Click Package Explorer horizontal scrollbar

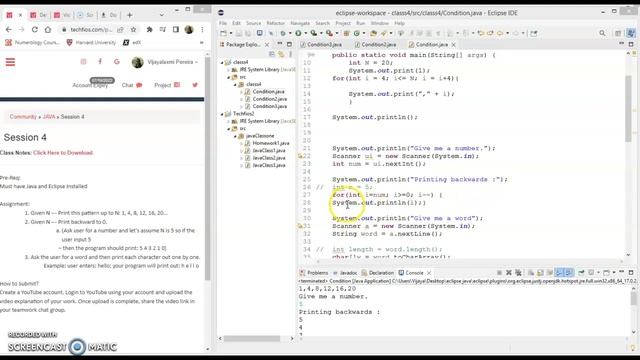(252, 338)
